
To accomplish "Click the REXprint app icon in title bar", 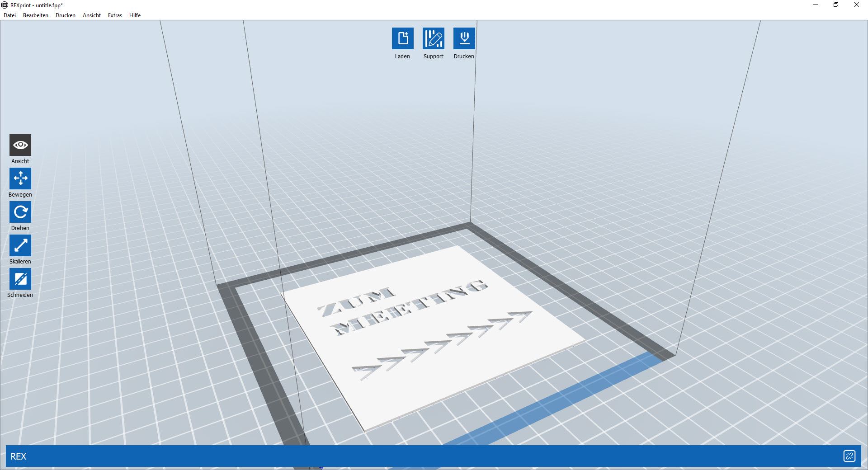I will click(5, 5).
